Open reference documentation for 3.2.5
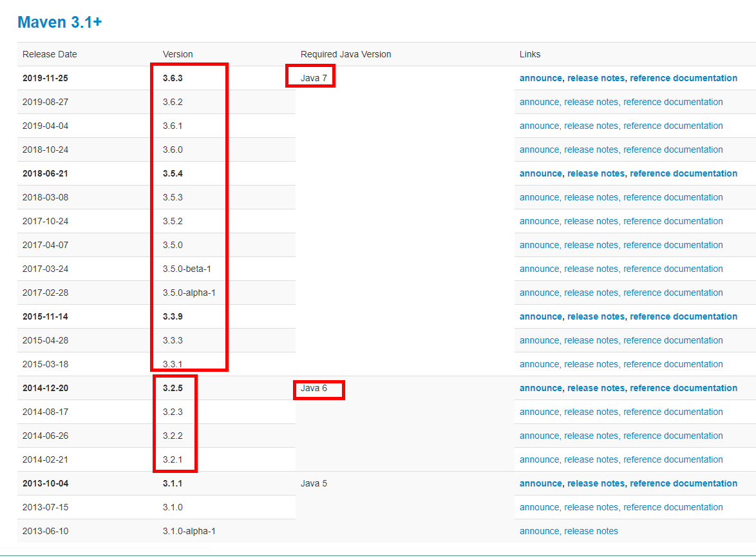 pyautogui.click(x=683, y=389)
